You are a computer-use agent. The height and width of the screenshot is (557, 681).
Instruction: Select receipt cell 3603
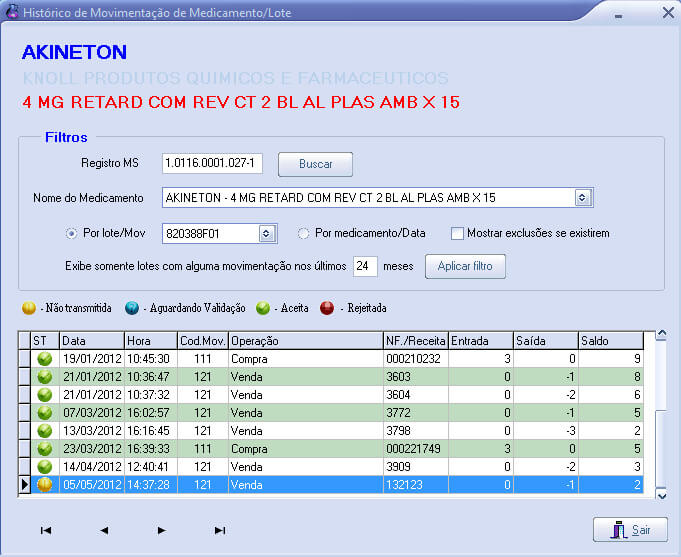[x=416, y=377]
